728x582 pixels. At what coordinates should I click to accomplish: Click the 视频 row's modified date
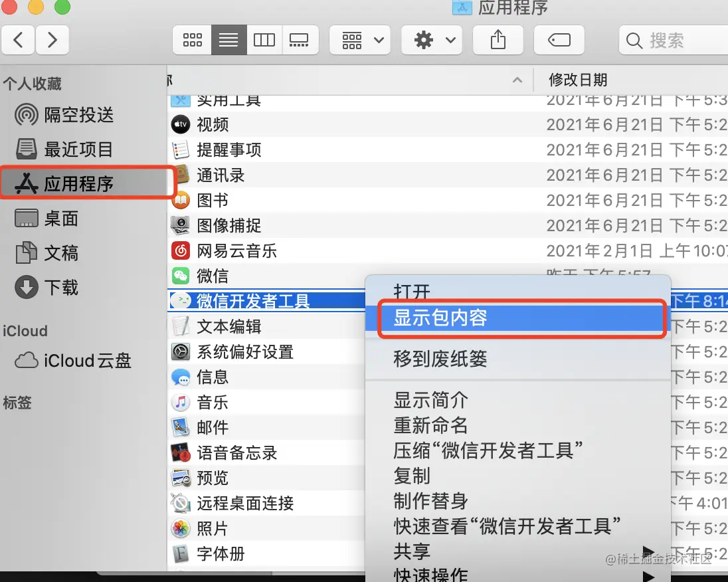pos(637,124)
